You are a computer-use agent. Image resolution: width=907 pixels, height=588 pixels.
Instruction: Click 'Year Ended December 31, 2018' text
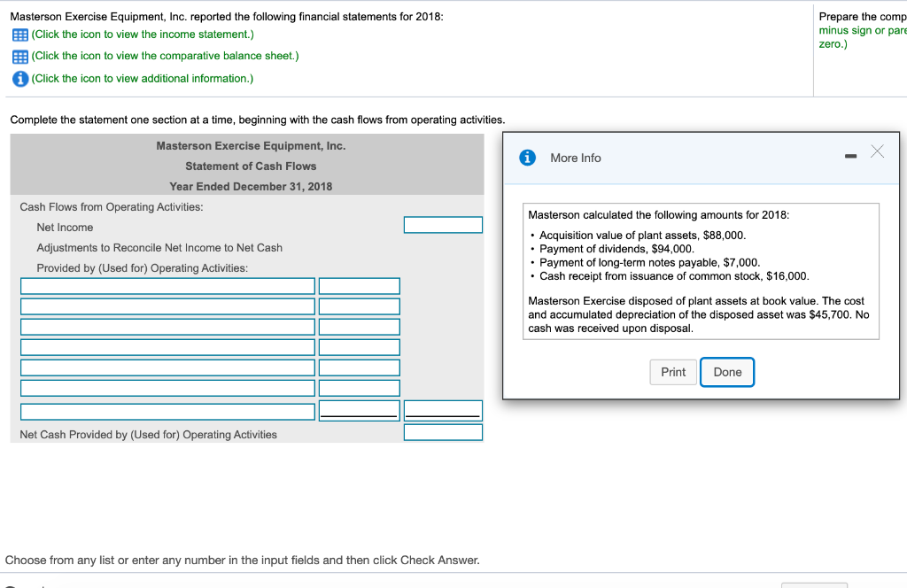coord(251,187)
